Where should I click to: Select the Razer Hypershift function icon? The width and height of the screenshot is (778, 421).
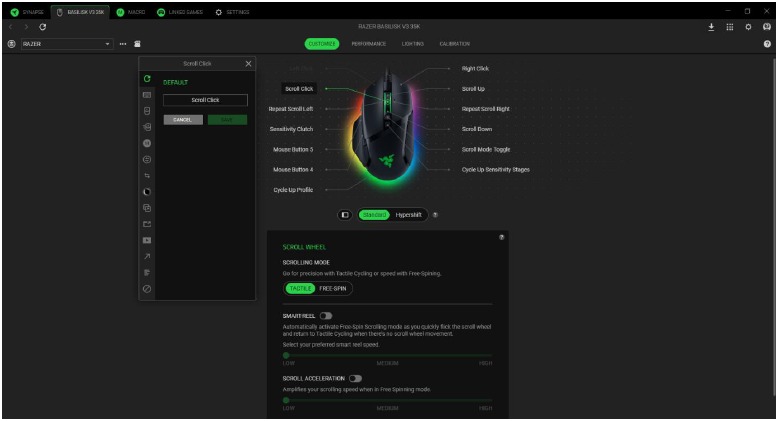[x=147, y=208]
